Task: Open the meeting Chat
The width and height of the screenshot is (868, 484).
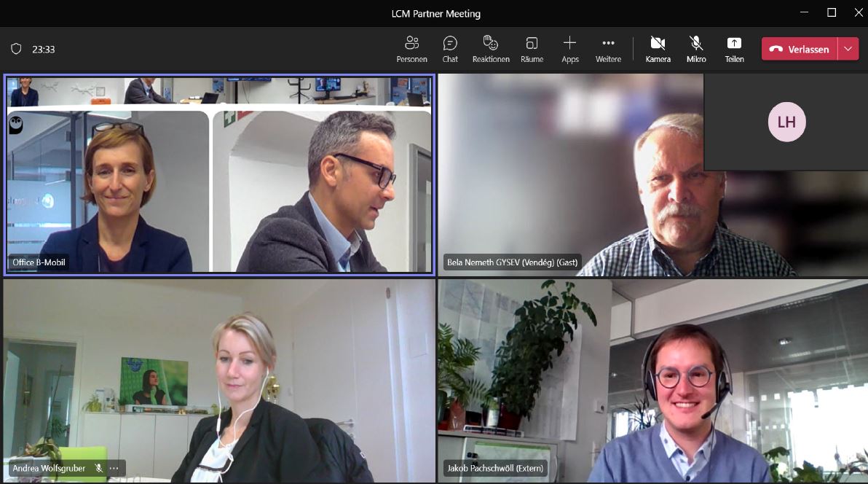Action: point(450,50)
